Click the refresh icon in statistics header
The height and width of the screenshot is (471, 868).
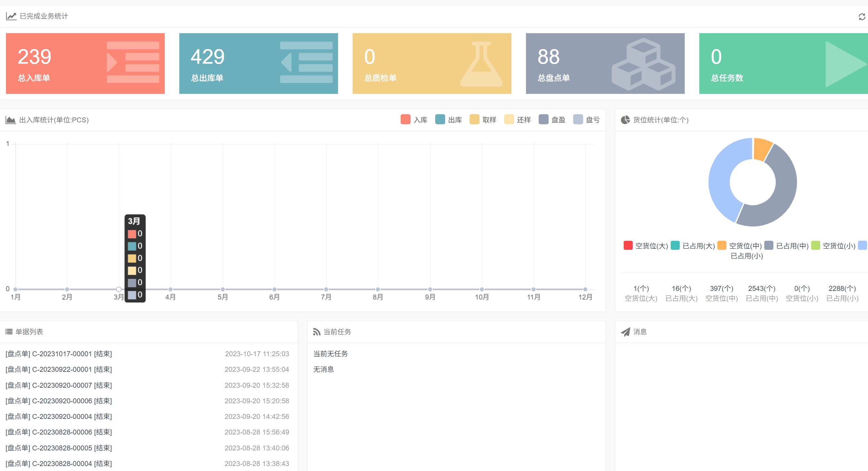862,17
